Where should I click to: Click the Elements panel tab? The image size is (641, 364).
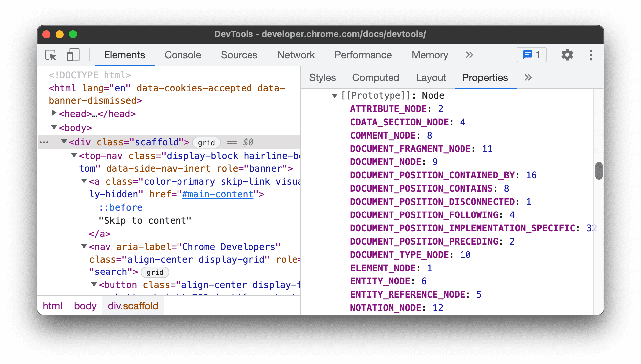[125, 55]
